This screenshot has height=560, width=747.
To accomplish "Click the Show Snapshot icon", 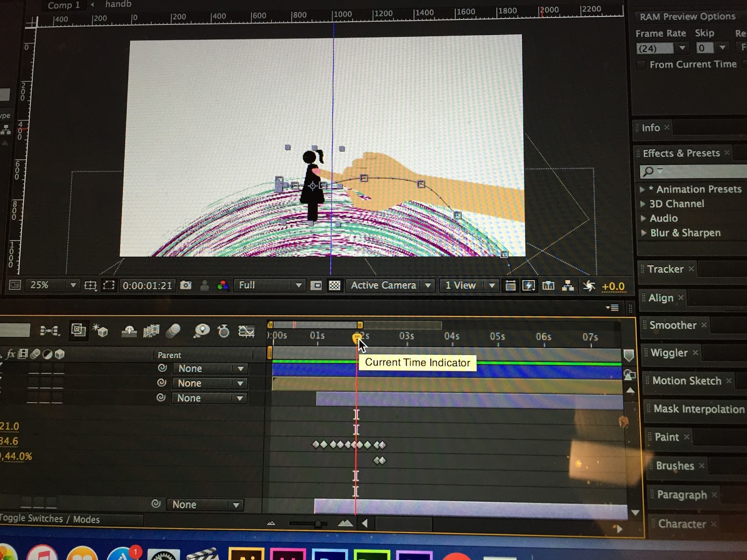I will (x=204, y=286).
